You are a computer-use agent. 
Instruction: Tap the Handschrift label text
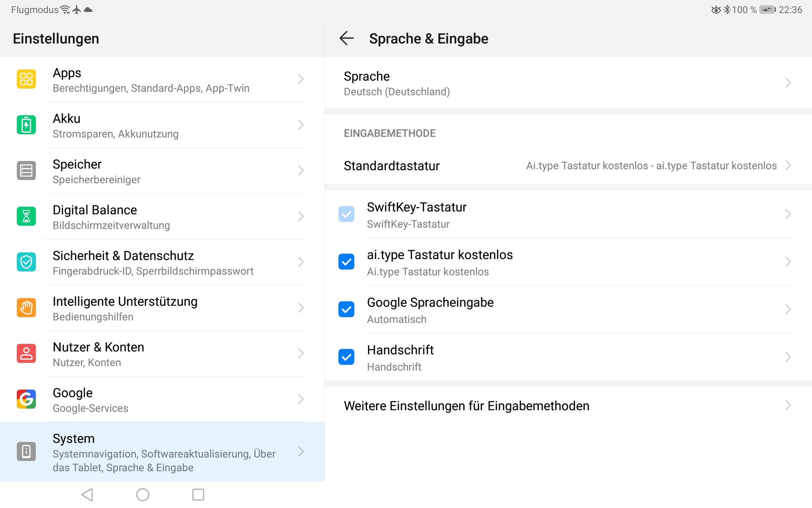(x=400, y=350)
